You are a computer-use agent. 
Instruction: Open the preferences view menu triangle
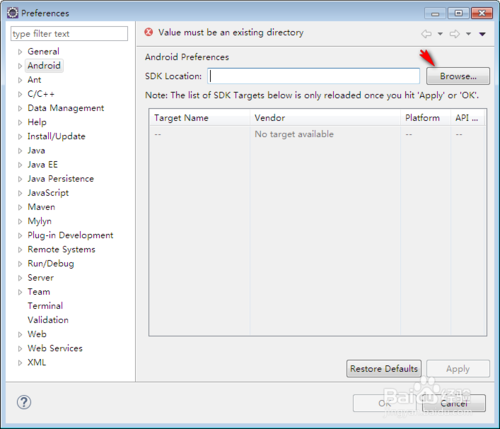pos(482,34)
